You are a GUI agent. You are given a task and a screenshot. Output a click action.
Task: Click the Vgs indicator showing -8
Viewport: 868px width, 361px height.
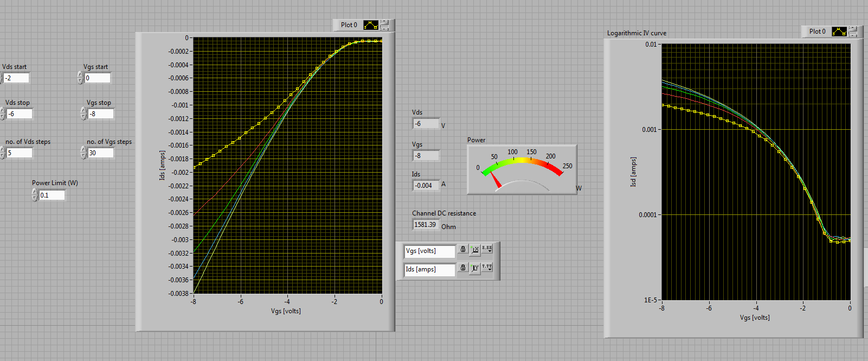tap(426, 156)
